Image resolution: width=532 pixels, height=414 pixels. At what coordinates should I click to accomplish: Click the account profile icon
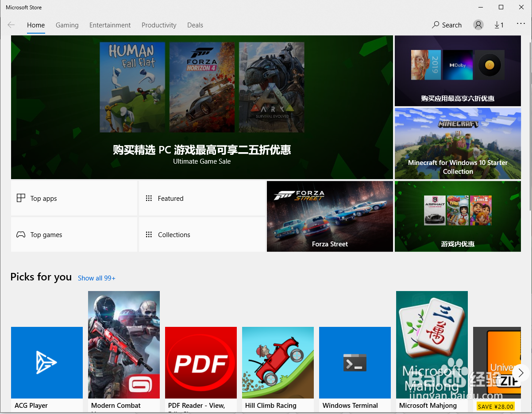click(x=478, y=25)
